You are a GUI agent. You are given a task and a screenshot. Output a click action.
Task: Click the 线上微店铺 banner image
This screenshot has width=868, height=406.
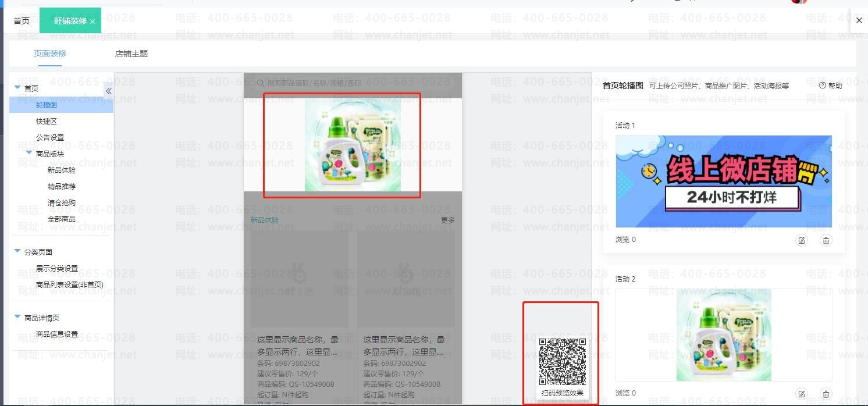tap(724, 181)
